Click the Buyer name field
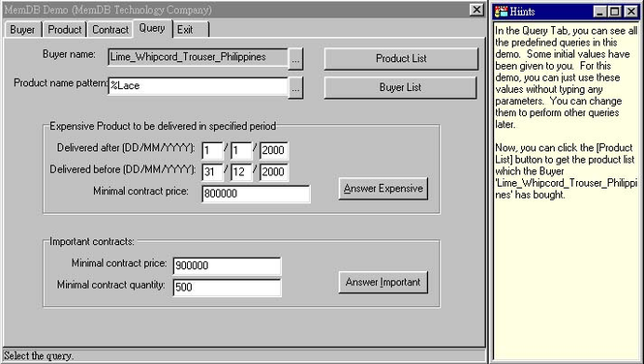The height and width of the screenshot is (364, 644). coord(198,57)
